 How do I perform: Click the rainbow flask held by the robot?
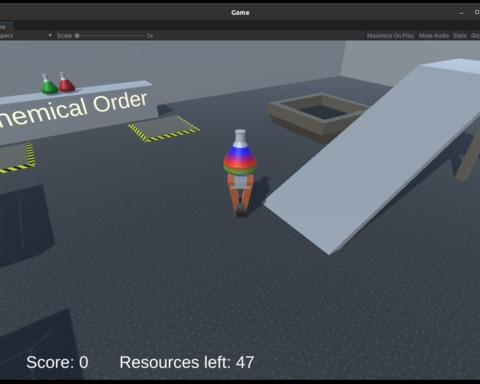(x=240, y=152)
